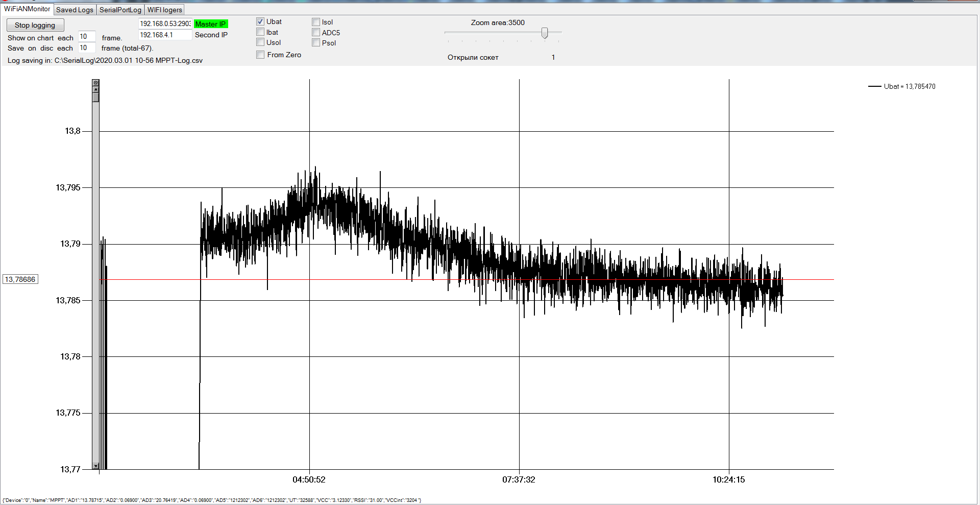Viewport: 980px width, 505px height.
Task: Click the chart scrollbar thumb
Action: [95, 97]
